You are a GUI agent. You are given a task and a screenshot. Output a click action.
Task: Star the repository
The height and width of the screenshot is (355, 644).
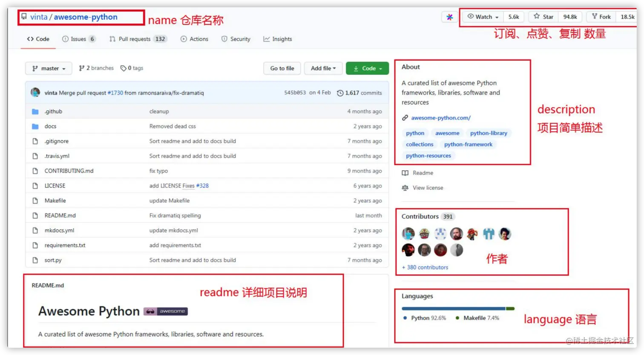point(543,17)
